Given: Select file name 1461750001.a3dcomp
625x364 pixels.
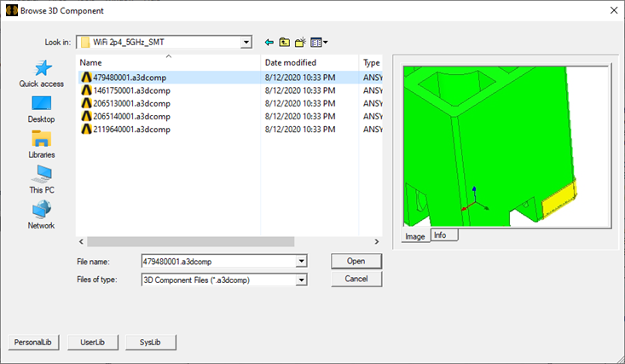Looking at the screenshot, I should click(131, 90).
